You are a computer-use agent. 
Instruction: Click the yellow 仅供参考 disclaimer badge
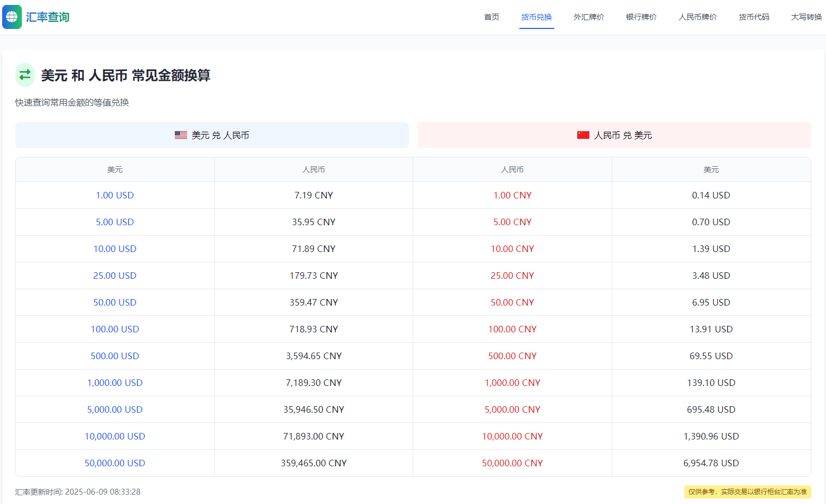pos(748,492)
